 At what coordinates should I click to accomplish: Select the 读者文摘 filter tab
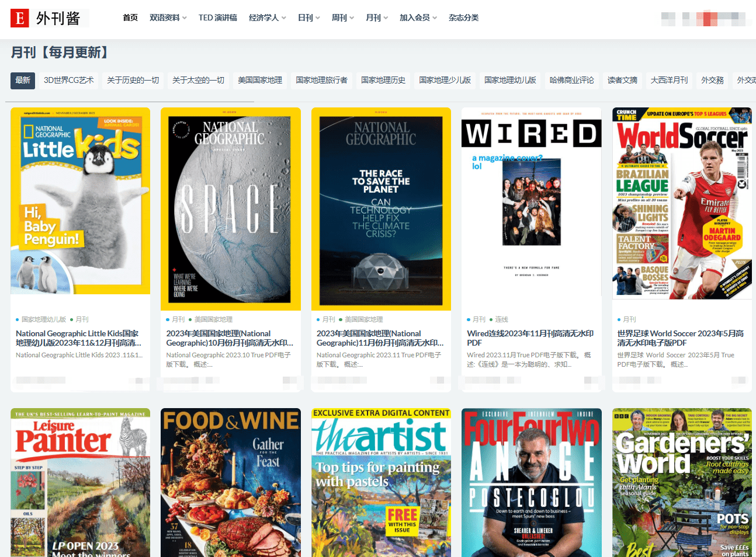(623, 81)
